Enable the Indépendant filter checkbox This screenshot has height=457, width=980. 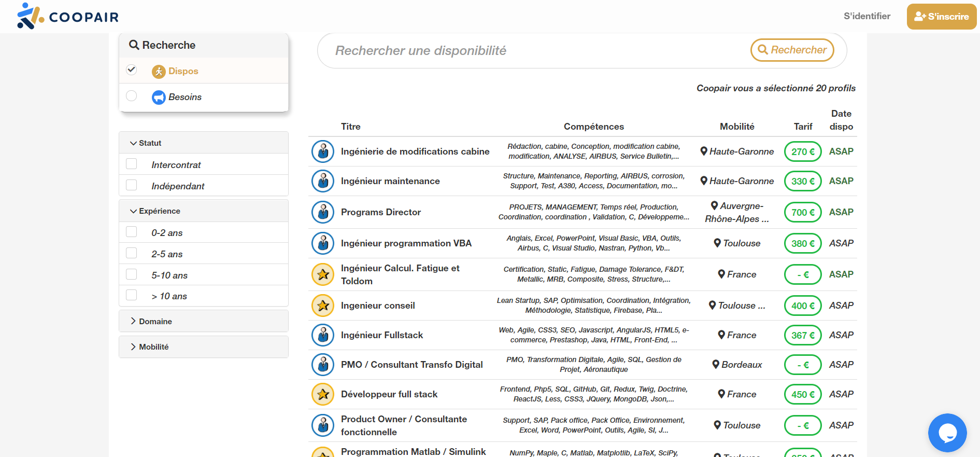[132, 185]
